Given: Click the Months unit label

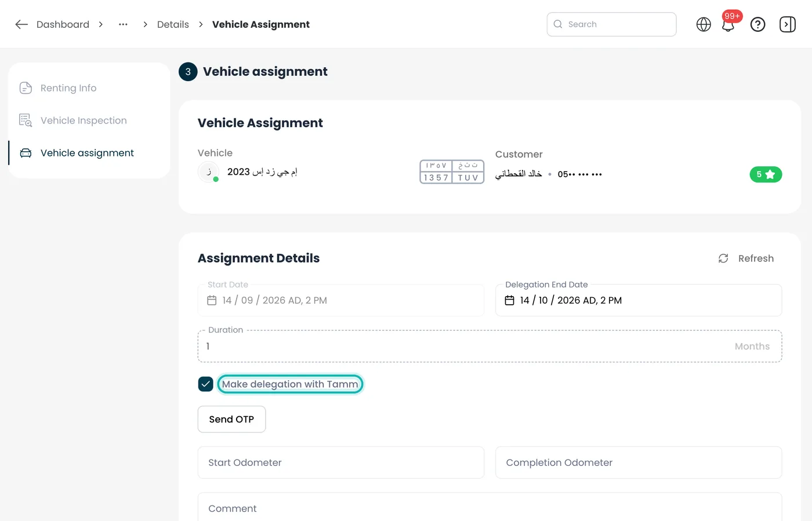Looking at the screenshot, I should coord(752,347).
